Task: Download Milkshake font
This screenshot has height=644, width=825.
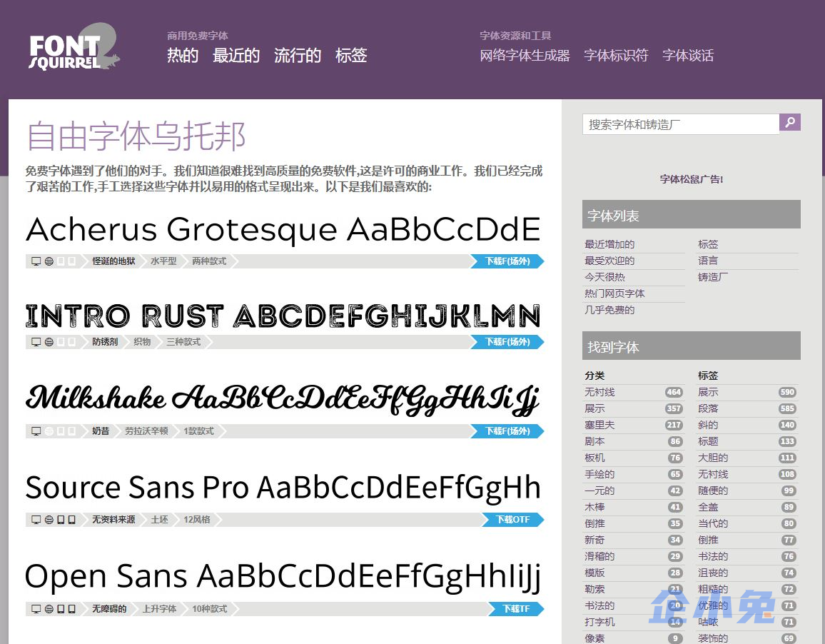Action: point(507,431)
